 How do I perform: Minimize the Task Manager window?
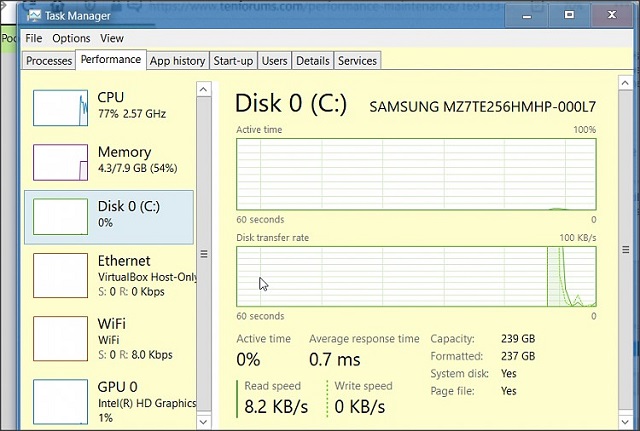(527, 16)
